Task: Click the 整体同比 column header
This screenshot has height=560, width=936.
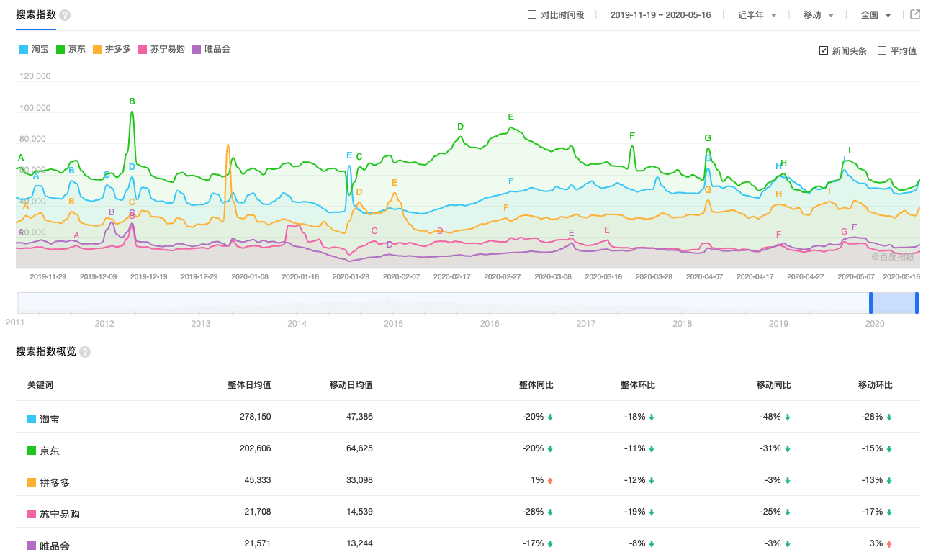Action: tap(536, 385)
